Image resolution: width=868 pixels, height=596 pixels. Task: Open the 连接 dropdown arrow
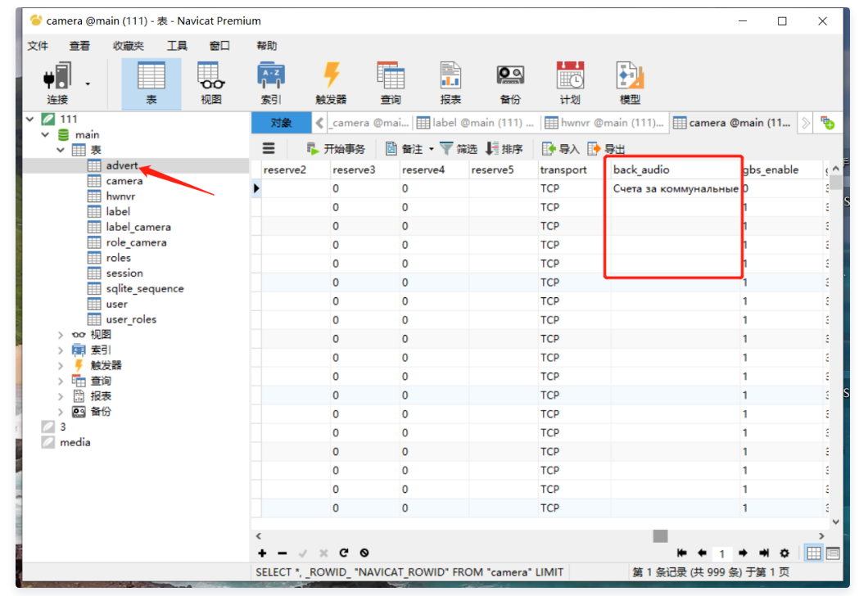click(88, 84)
